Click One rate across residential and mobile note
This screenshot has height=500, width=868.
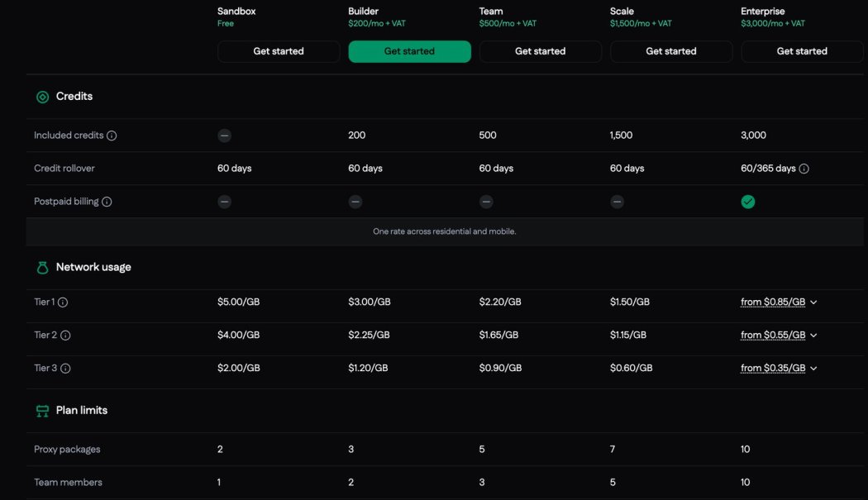coord(445,231)
